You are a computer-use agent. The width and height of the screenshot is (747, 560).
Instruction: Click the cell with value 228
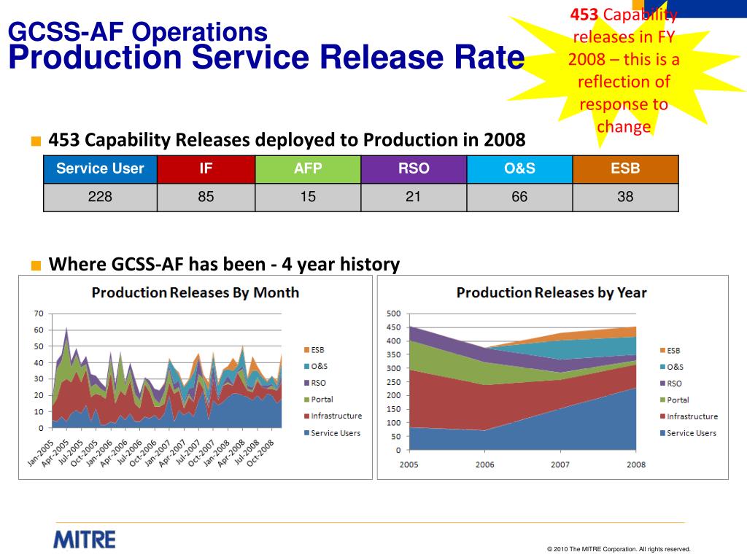100,197
